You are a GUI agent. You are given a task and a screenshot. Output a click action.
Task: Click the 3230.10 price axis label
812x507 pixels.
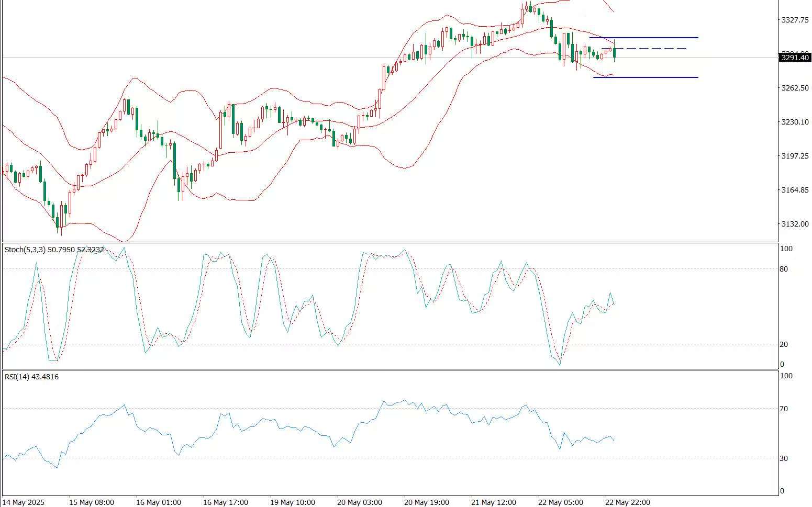[x=795, y=122]
